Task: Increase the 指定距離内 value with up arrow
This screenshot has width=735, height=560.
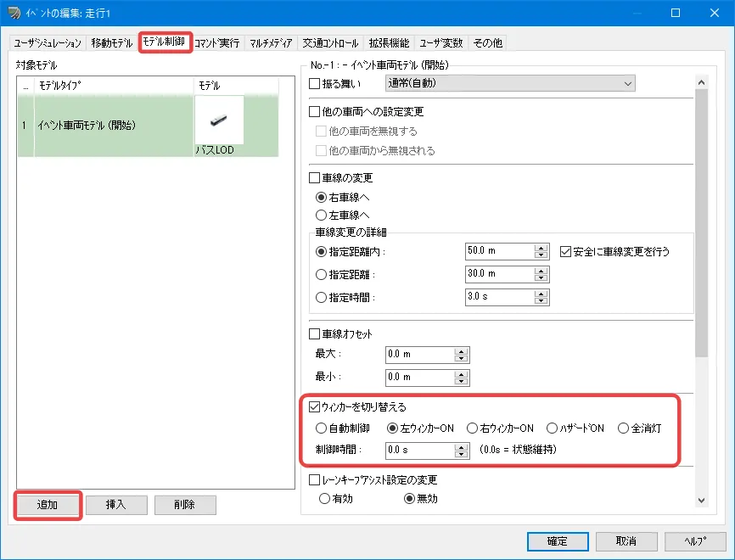Action: (540, 248)
